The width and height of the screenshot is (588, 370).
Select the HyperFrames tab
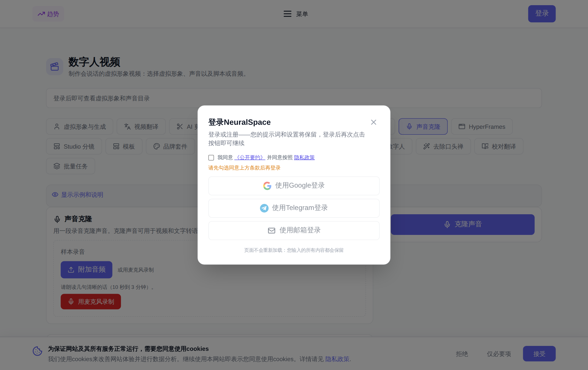[482, 126]
